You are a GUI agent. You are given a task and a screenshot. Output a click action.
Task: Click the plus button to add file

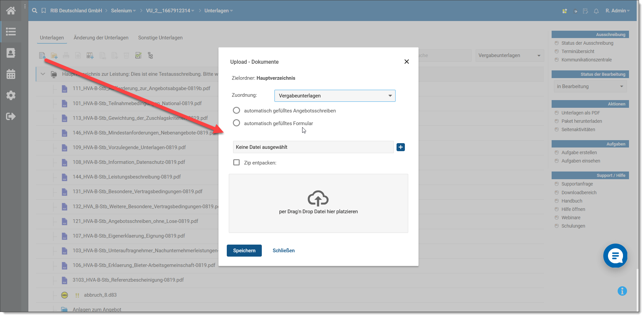coord(401,147)
